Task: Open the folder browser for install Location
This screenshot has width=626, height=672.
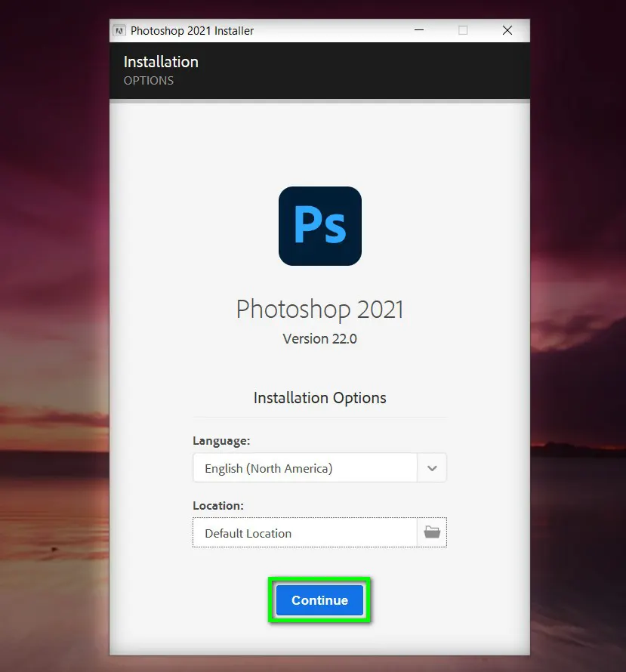Action: click(431, 532)
